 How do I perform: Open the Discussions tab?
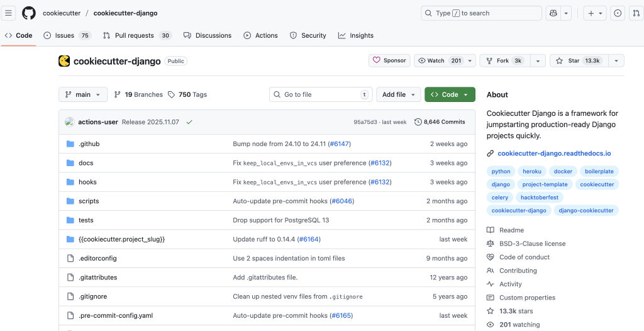point(208,35)
